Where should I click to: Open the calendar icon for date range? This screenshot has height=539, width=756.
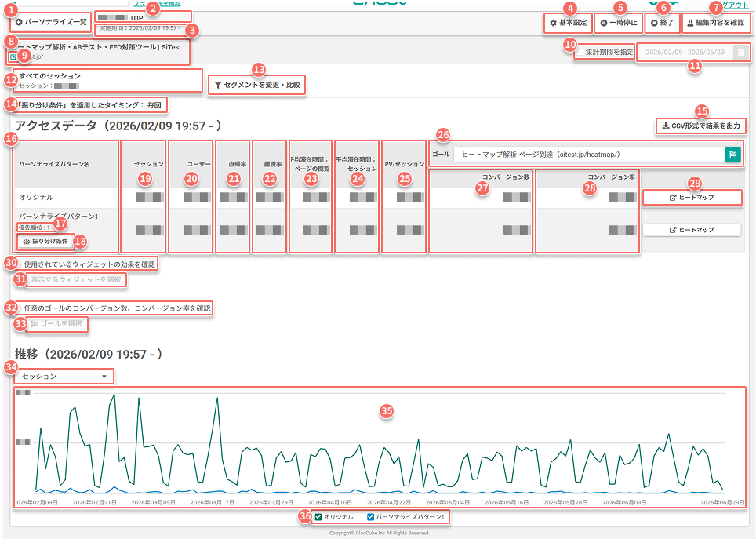click(741, 52)
